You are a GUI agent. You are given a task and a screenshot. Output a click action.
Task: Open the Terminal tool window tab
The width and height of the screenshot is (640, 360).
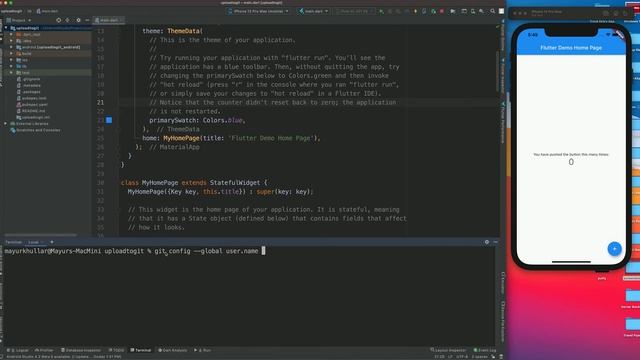click(141, 350)
